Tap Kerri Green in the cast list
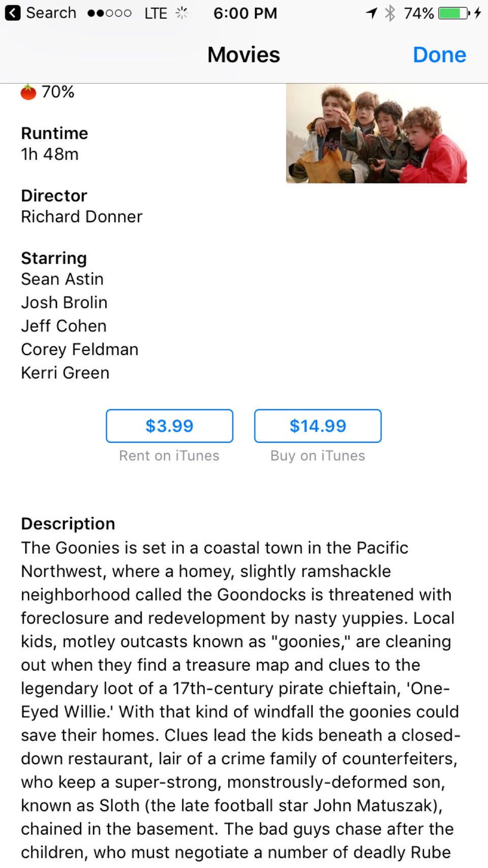The width and height of the screenshot is (488, 868). 65,373
